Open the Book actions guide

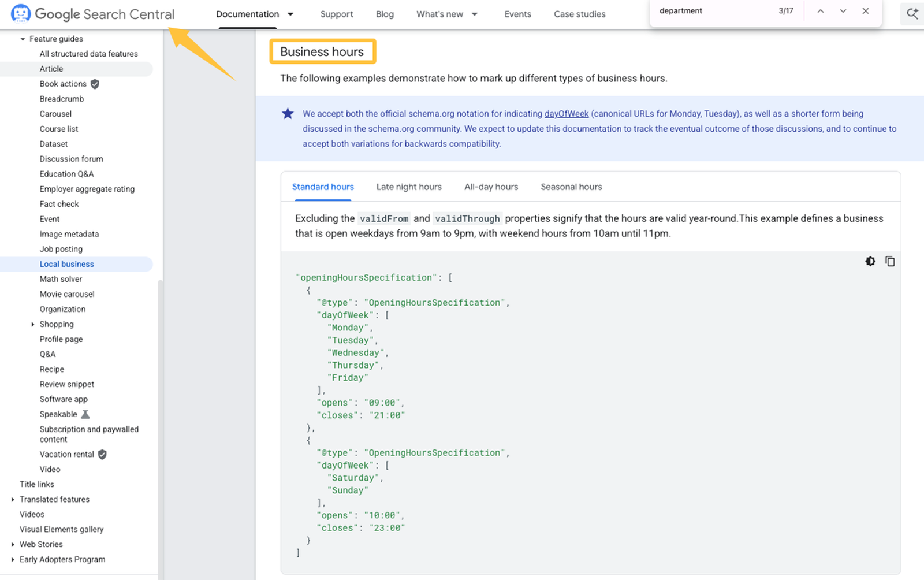(63, 84)
